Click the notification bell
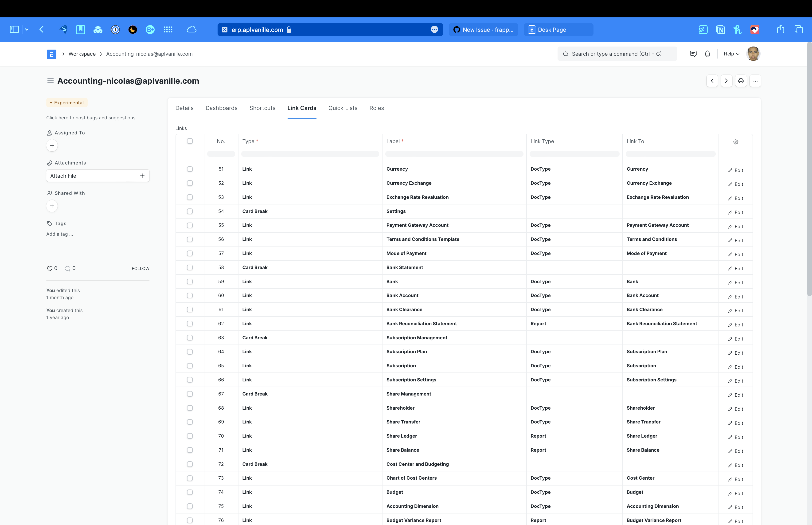This screenshot has height=525, width=812. (707, 54)
